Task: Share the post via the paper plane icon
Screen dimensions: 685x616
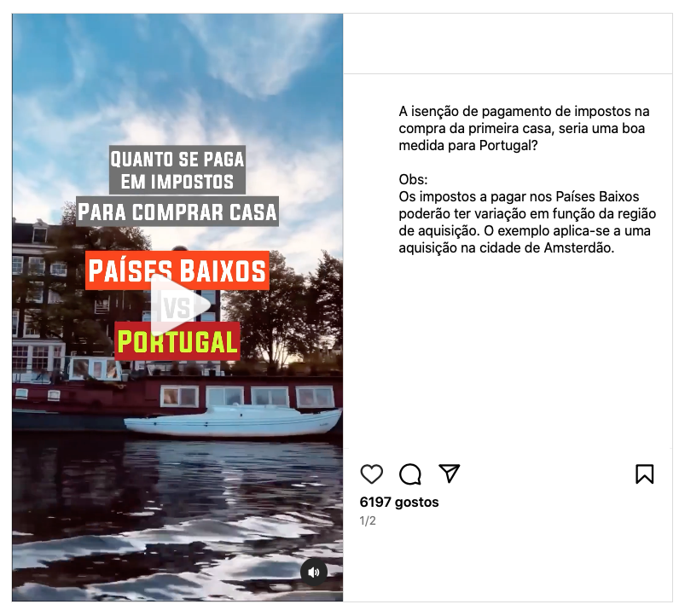Action: (x=450, y=474)
